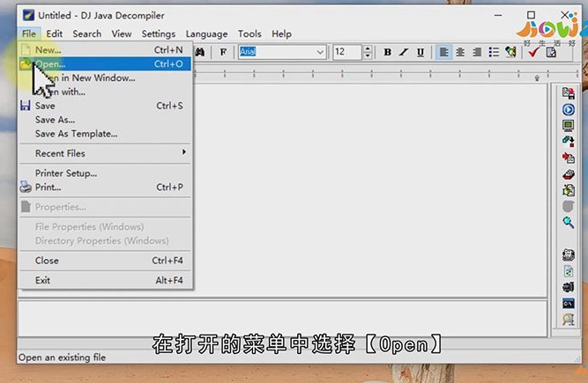Toggle the bullet list style
The width and height of the screenshot is (588, 383).
pyautogui.click(x=494, y=52)
